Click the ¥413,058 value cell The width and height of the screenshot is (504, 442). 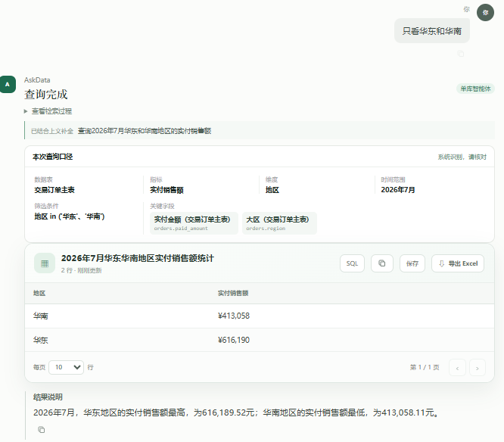234,316
